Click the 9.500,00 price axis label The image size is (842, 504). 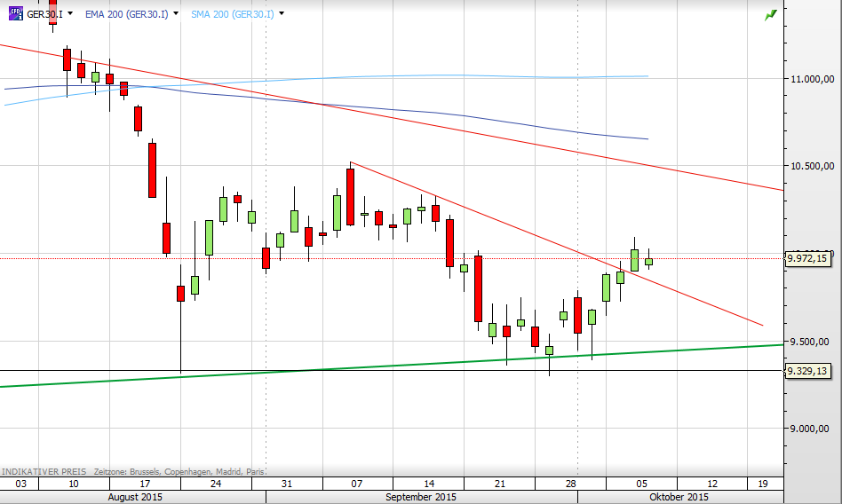pyautogui.click(x=809, y=342)
